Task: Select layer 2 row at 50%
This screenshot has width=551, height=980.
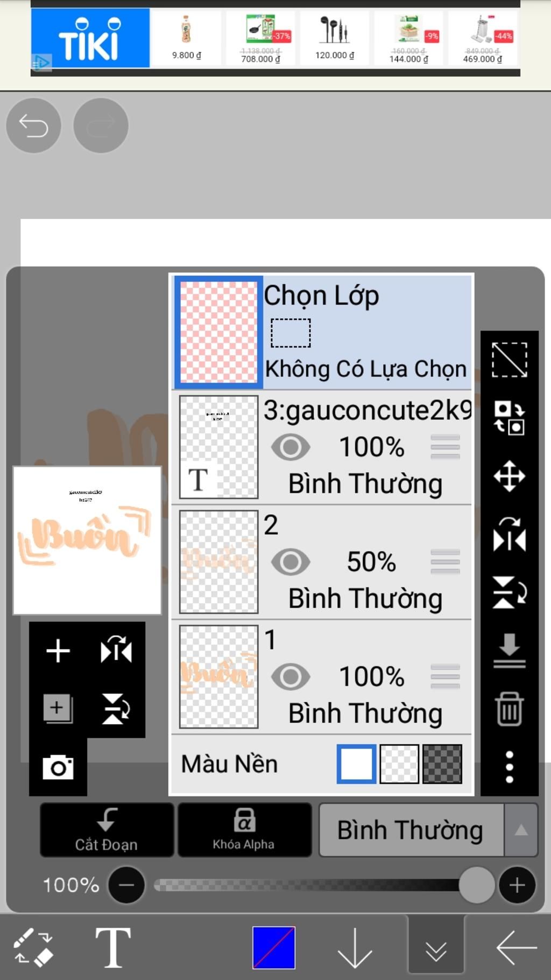Action: (322, 562)
